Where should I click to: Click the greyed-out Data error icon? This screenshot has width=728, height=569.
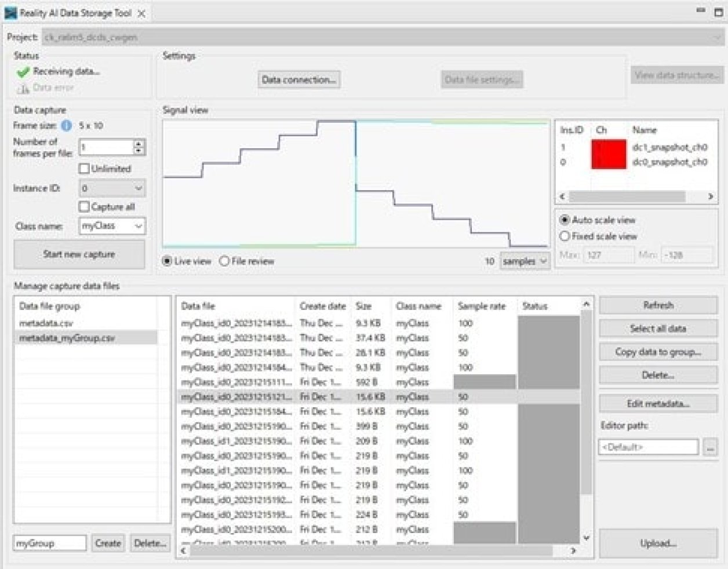(24, 89)
